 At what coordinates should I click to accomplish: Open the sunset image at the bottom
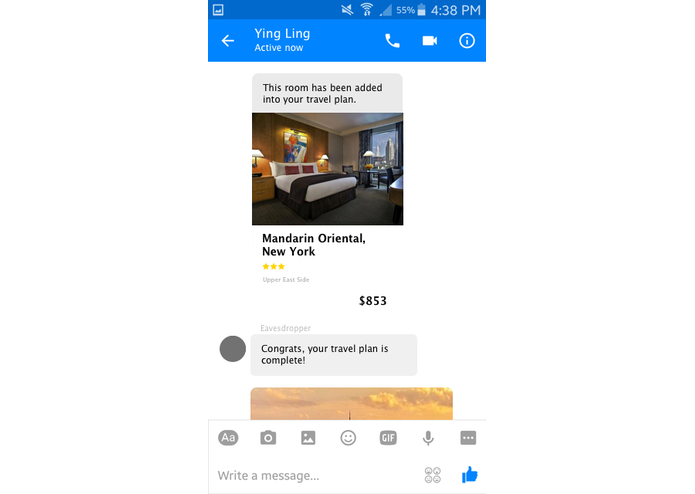351,404
